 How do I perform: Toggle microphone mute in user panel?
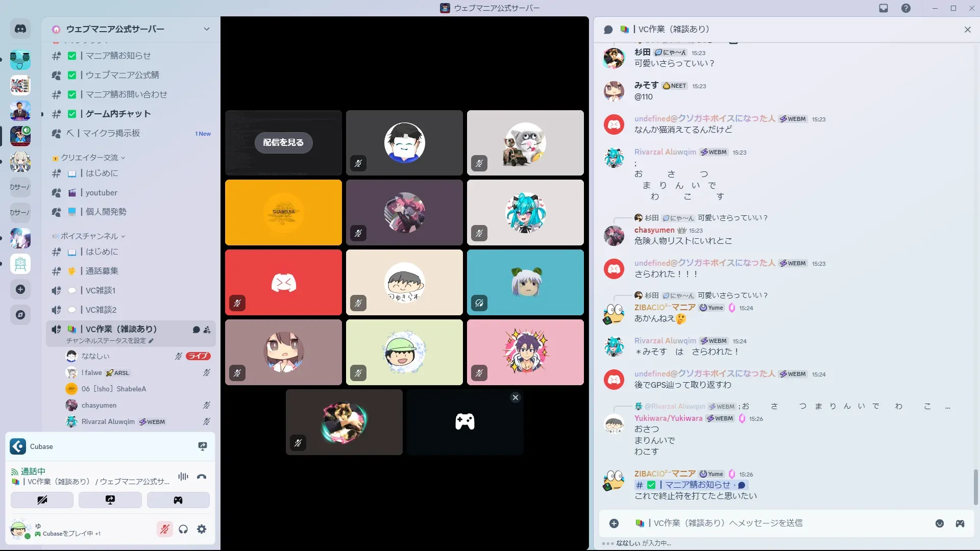tap(164, 529)
